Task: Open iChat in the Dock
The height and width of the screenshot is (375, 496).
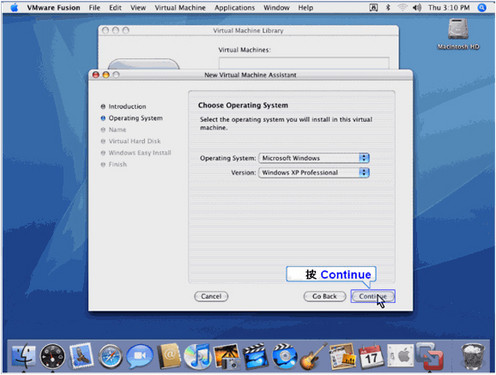Action: [x=140, y=356]
